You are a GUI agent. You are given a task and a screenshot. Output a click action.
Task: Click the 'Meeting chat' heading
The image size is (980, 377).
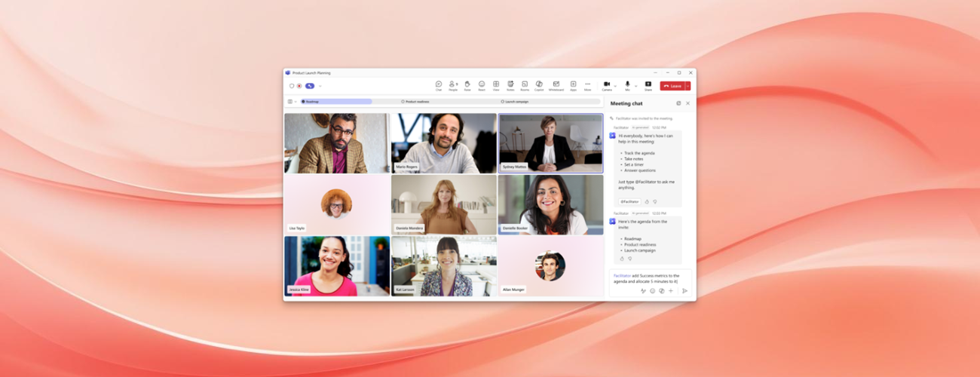(x=626, y=103)
